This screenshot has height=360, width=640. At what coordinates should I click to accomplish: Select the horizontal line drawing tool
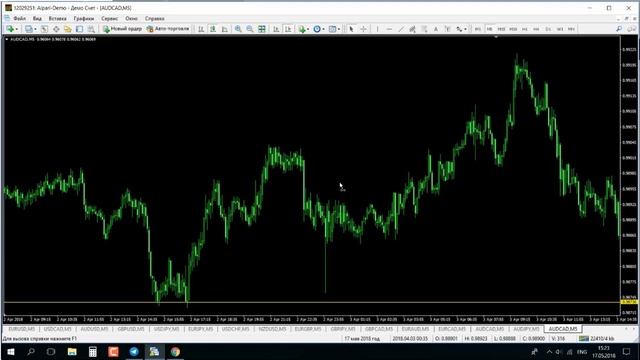pyautogui.click(x=389, y=29)
